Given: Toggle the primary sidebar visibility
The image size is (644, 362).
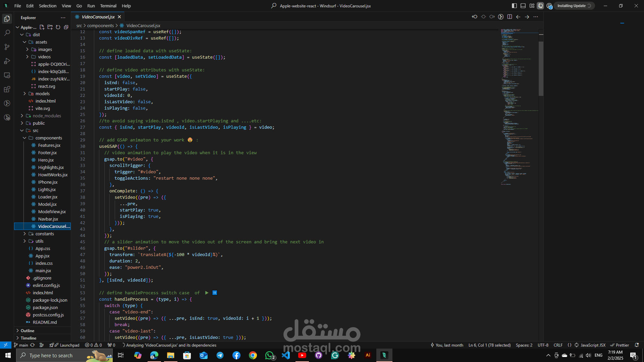Looking at the screenshot, I should [514, 6].
